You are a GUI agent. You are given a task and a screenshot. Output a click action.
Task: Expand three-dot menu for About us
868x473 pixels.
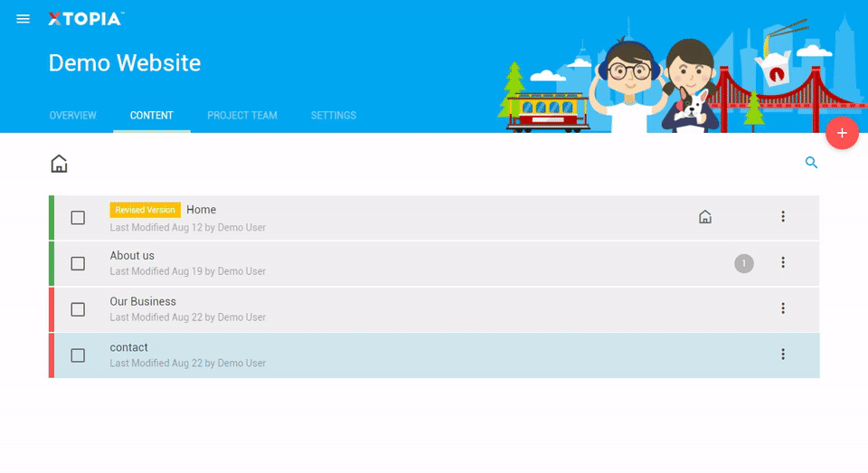point(783,262)
